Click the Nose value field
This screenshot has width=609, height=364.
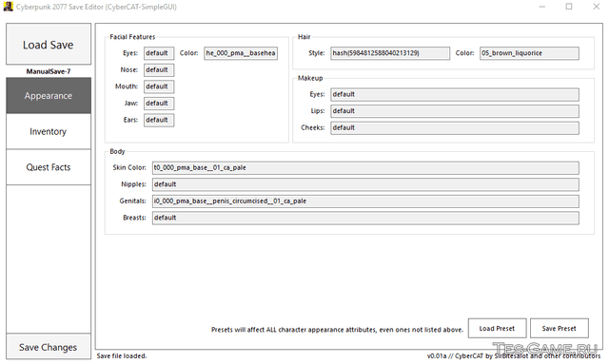click(x=159, y=69)
